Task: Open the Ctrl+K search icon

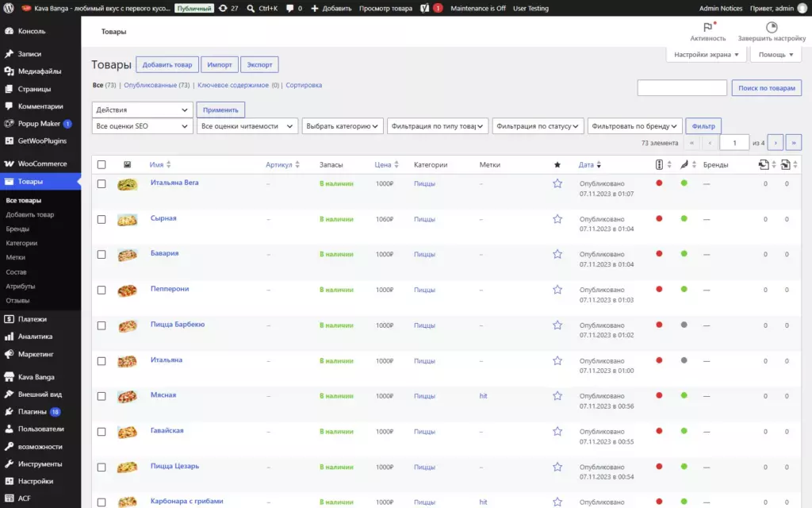Action: tap(262, 8)
